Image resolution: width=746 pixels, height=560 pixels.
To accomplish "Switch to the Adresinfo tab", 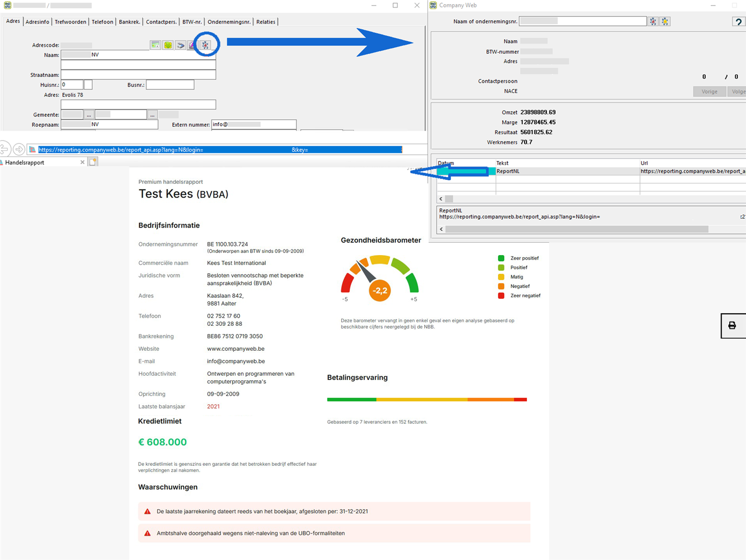I will (37, 22).
